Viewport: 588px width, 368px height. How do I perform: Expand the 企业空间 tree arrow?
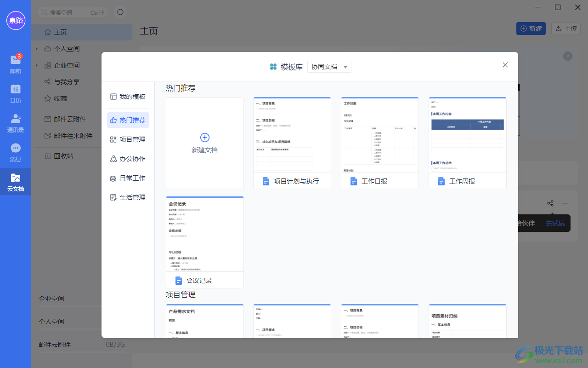point(37,65)
